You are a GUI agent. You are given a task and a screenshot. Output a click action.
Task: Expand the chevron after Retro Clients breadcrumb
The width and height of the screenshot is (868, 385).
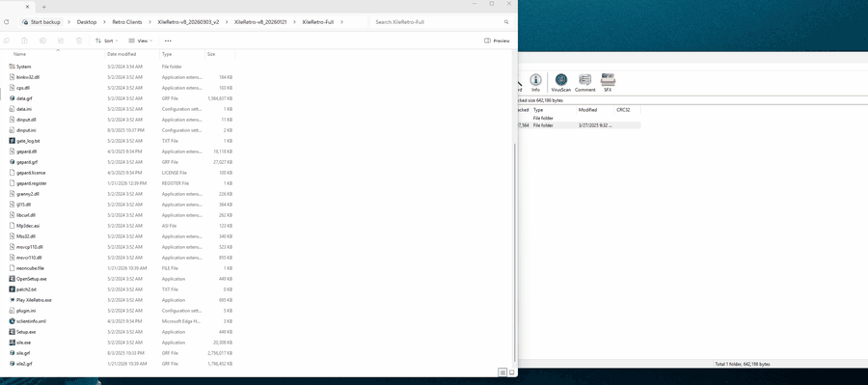point(149,22)
